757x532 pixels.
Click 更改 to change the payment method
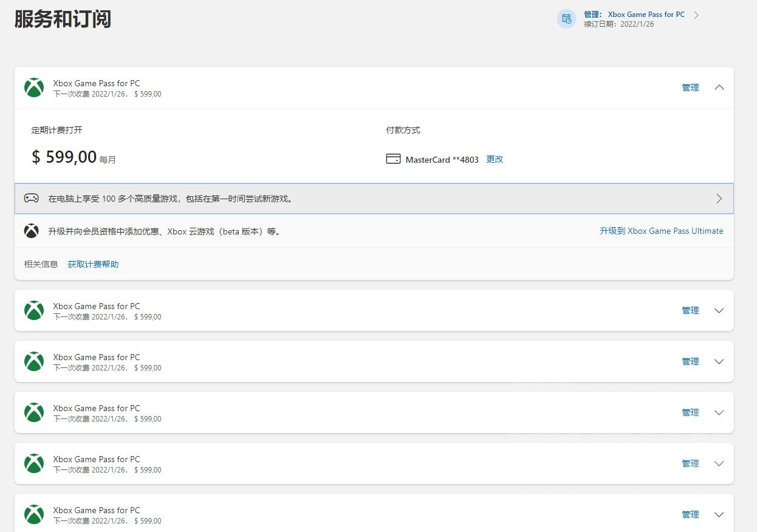click(495, 159)
